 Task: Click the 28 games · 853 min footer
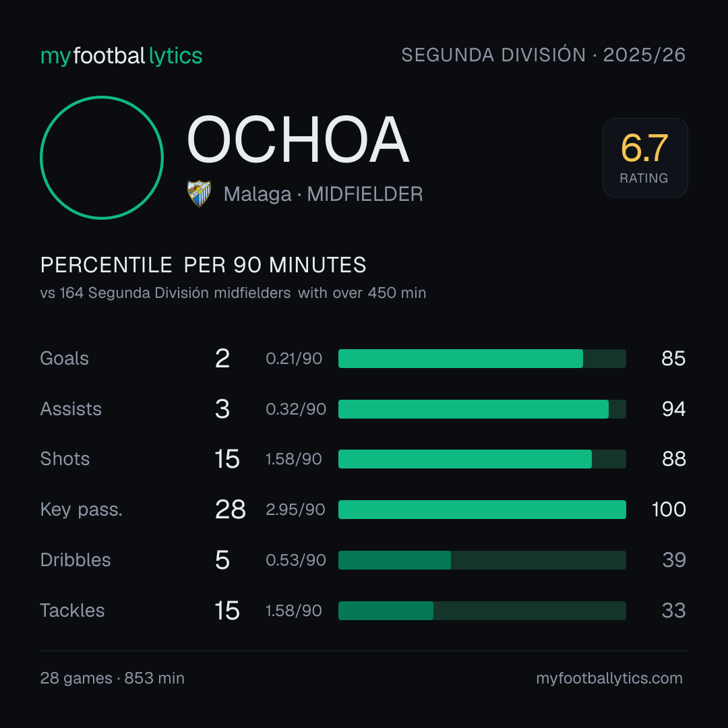pos(113,678)
